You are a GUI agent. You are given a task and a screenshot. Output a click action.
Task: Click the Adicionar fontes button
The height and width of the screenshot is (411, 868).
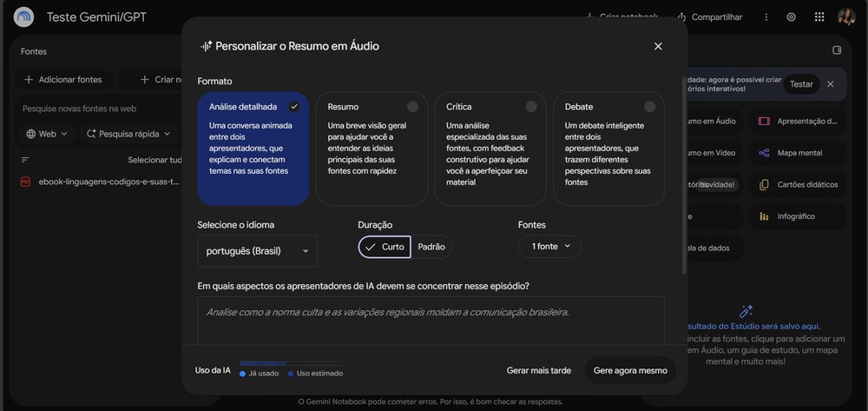pyautogui.click(x=63, y=80)
